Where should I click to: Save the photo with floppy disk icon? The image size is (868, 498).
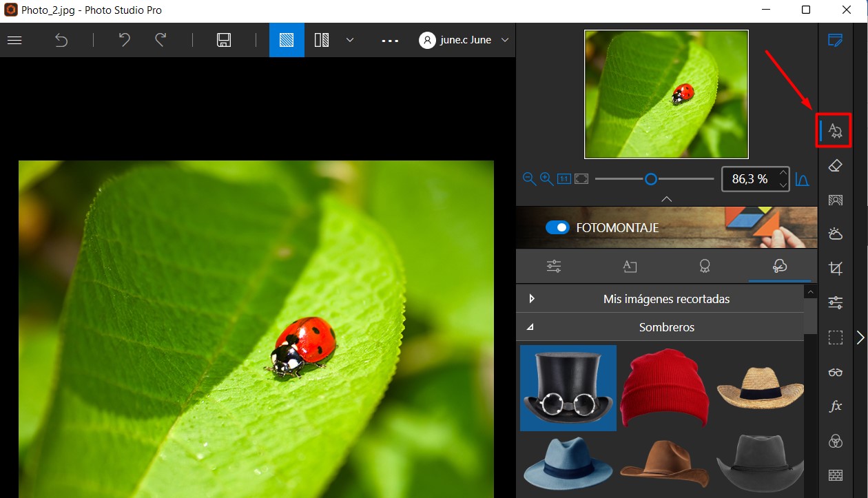tap(224, 40)
